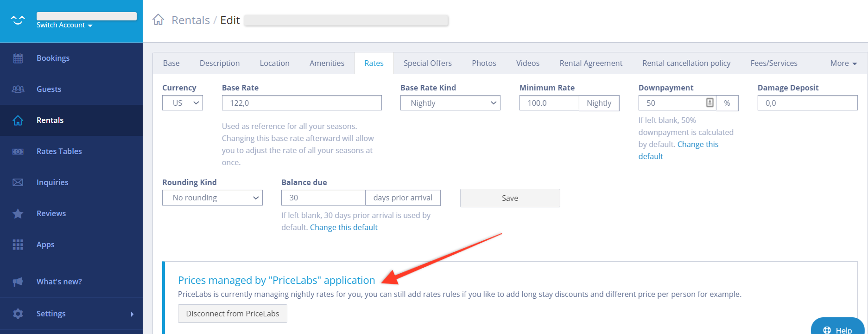Open the Base Rate Kind dropdown
This screenshot has height=334, width=868.
point(450,103)
